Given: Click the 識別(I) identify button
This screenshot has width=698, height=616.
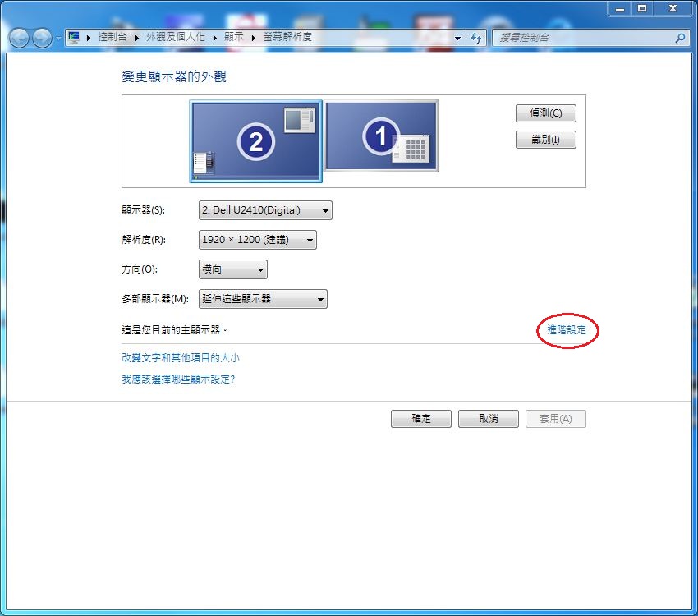Looking at the screenshot, I should [546, 140].
